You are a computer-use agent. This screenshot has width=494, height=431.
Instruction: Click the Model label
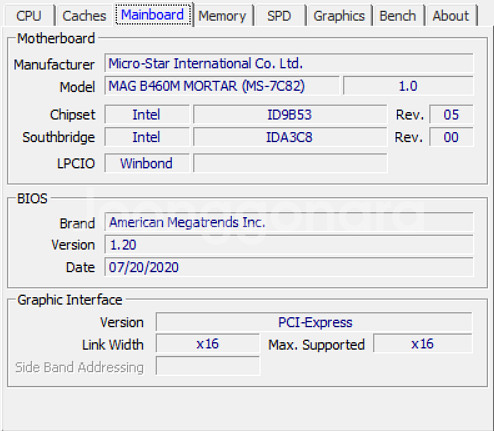pyautogui.click(x=77, y=87)
